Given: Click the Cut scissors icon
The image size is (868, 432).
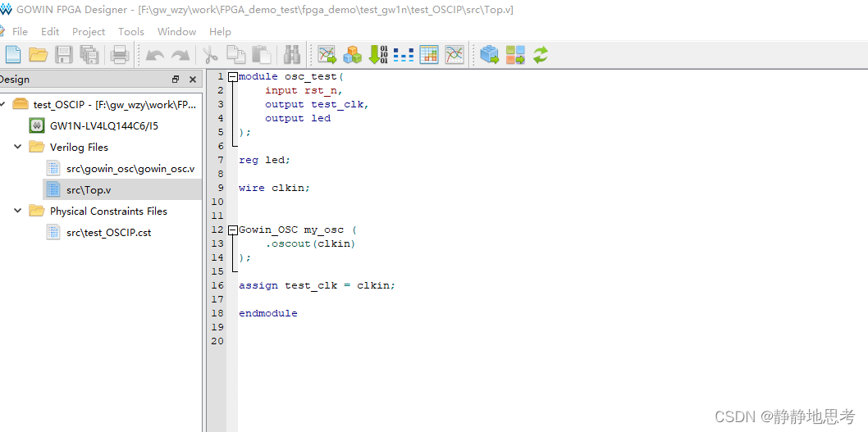Looking at the screenshot, I should [x=210, y=54].
